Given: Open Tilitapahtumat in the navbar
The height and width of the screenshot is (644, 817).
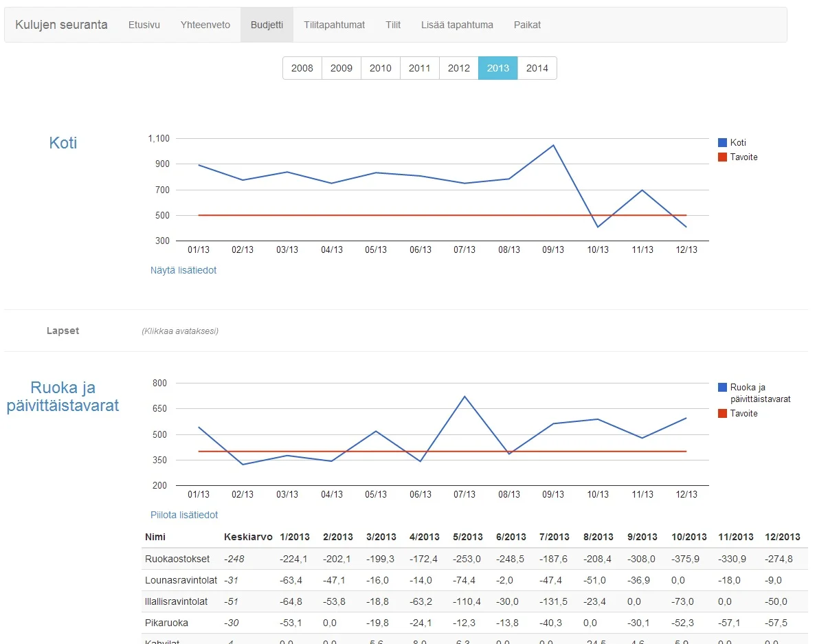Looking at the screenshot, I should click(x=334, y=25).
